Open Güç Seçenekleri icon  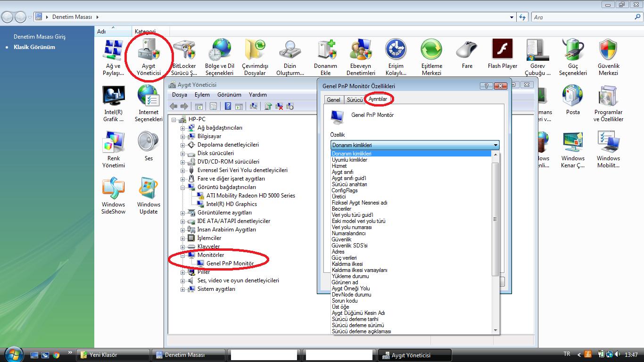[573, 58]
